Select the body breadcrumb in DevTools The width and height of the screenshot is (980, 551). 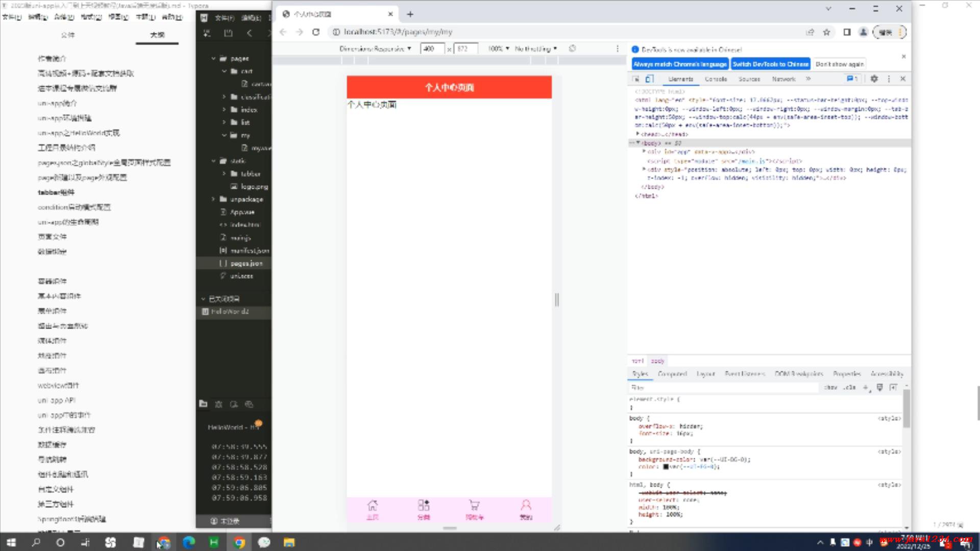click(x=657, y=361)
